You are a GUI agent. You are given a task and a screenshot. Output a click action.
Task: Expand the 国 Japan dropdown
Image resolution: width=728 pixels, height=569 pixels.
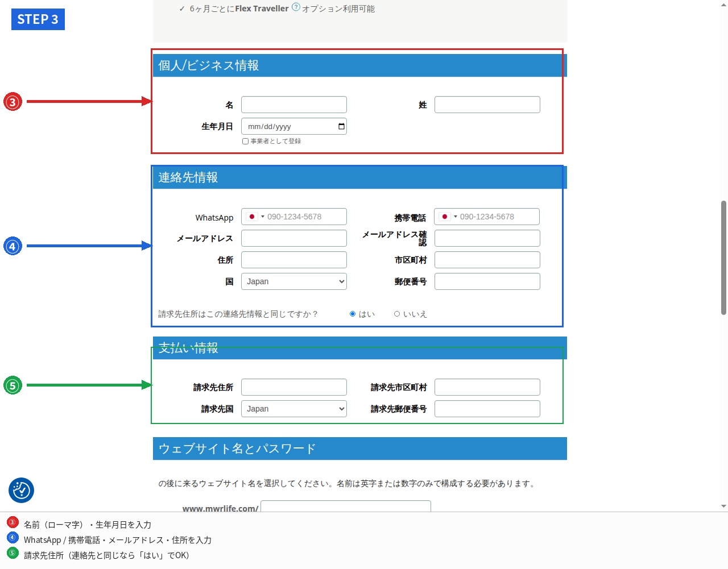pos(294,281)
